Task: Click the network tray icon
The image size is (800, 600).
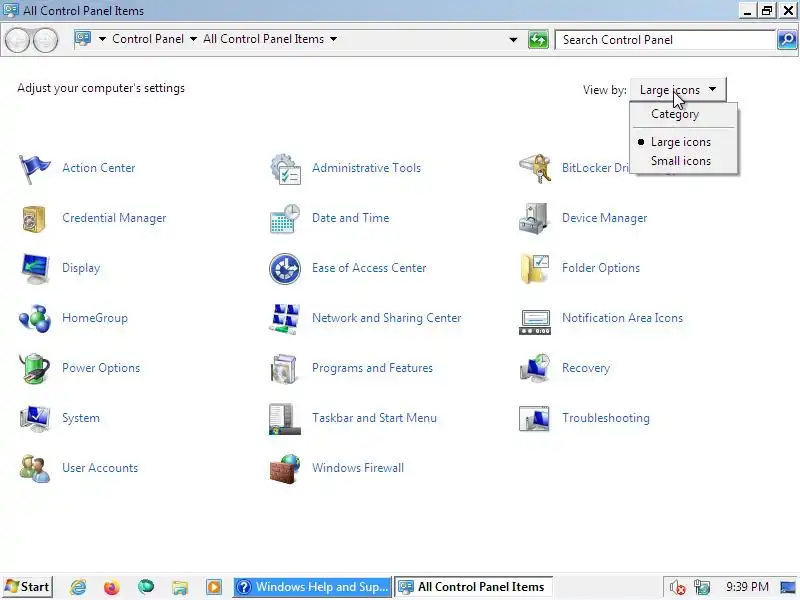Action: tap(702, 587)
